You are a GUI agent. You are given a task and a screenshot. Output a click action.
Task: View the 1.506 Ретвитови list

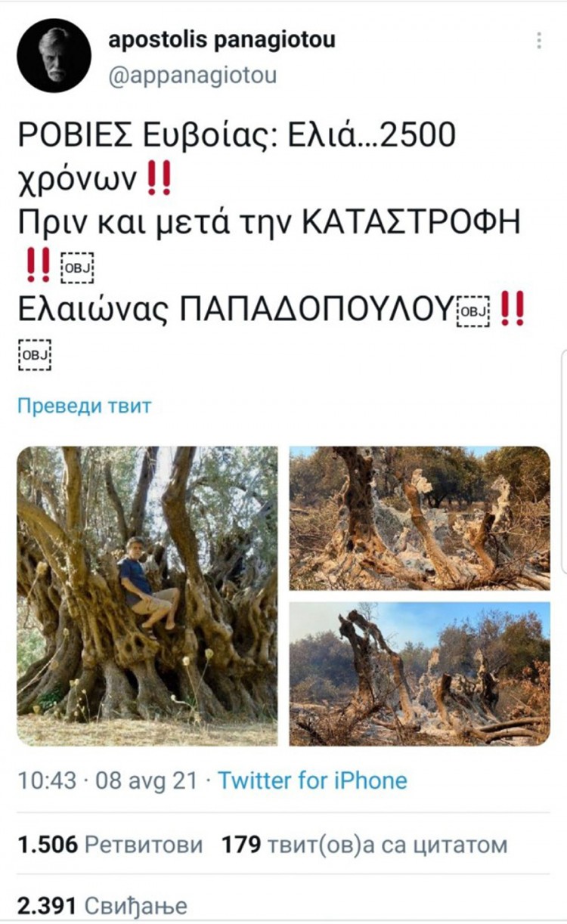coord(110,845)
